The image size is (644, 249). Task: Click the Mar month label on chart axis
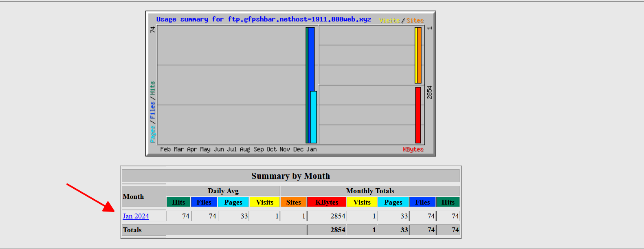coord(179,149)
